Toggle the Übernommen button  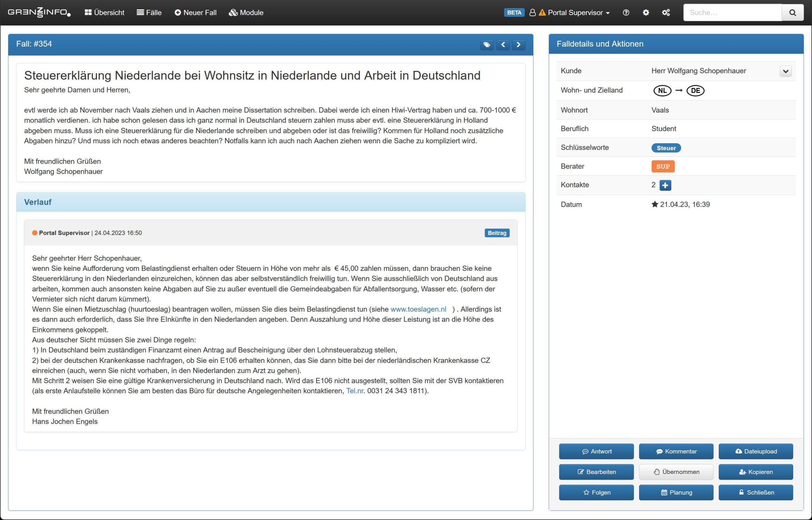click(x=676, y=472)
